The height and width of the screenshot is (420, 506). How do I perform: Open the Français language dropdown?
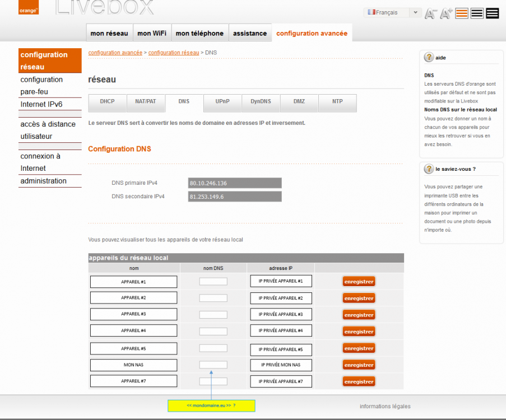point(392,12)
